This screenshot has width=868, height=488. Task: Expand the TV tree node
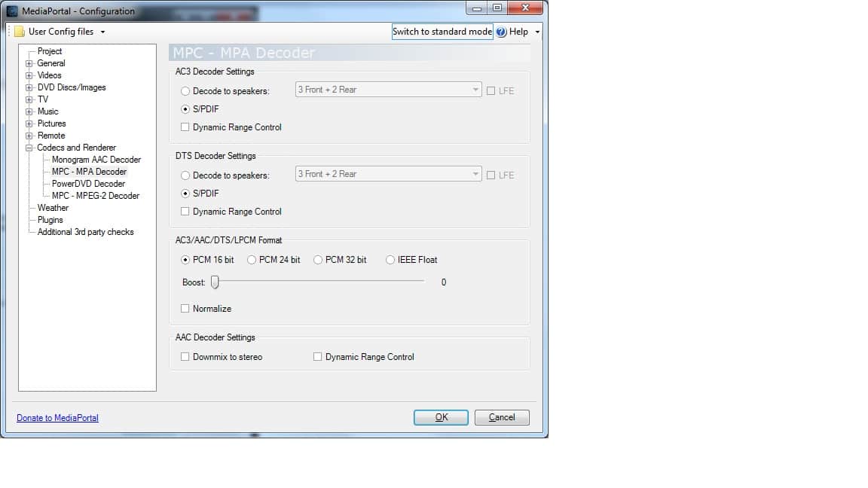coord(29,99)
